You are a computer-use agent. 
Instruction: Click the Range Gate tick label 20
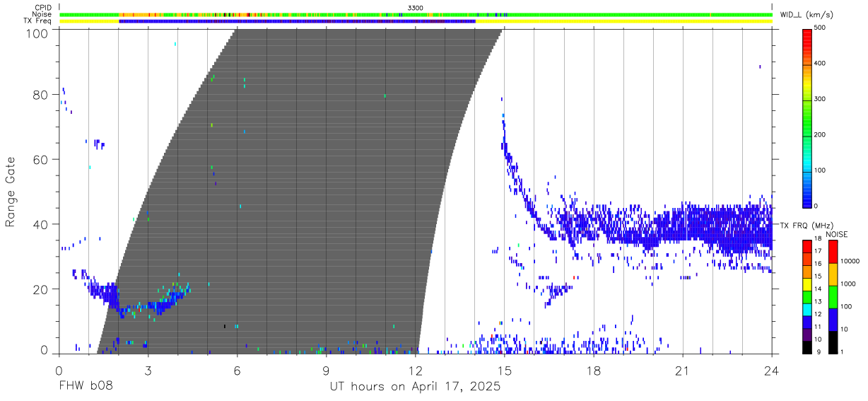click(x=41, y=289)
